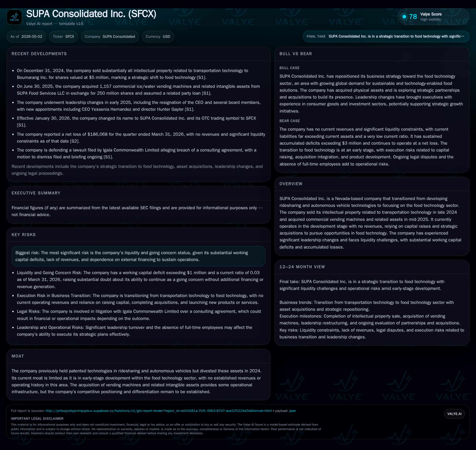The image size is (476, 450).
Task: Click the EXECUTIVE SUMMARY heading
Action: click(36, 193)
